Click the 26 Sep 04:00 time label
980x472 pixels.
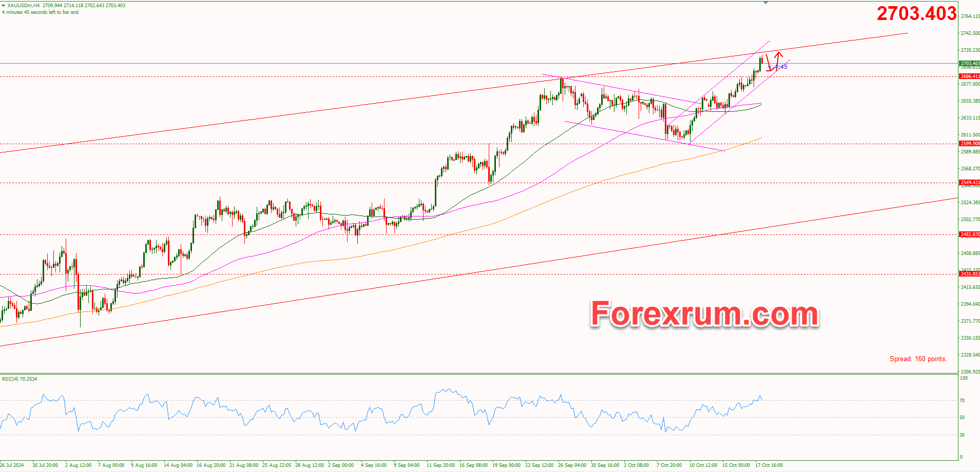pyautogui.click(x=572, y=465)
